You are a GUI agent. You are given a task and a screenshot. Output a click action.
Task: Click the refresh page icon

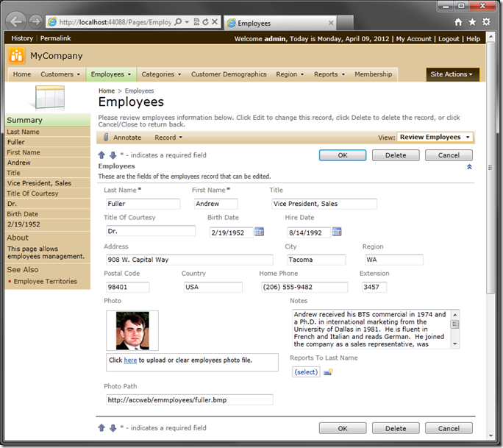click(206, 22)
